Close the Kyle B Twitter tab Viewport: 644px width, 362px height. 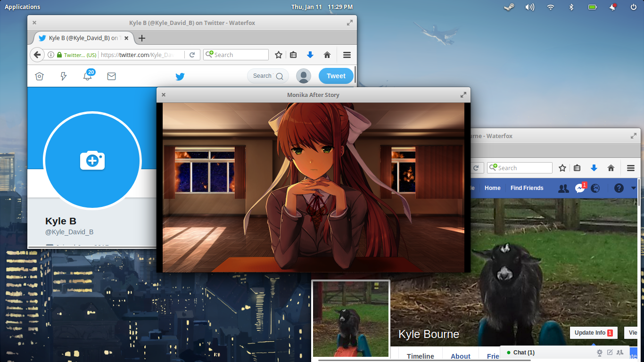point(126,38)
